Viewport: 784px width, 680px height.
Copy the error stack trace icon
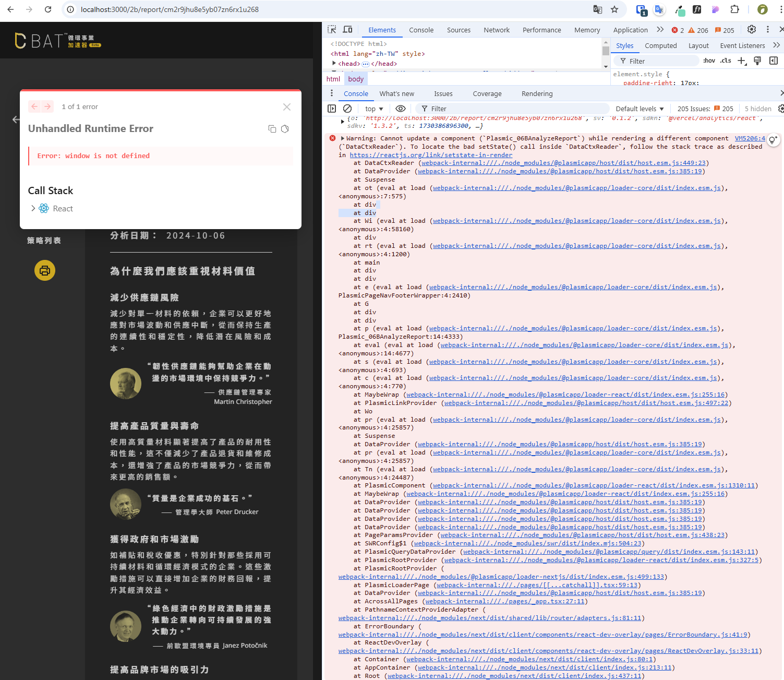(272, 129)
